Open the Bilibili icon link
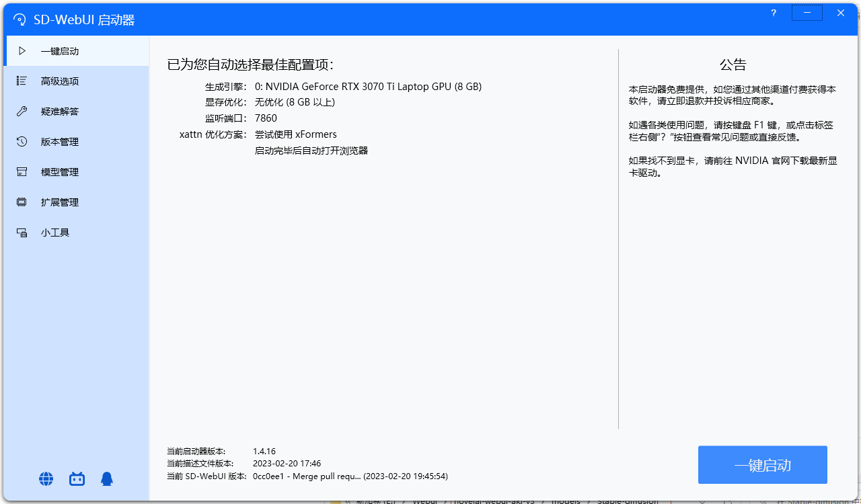861x504 pixels. coord(77,478)
